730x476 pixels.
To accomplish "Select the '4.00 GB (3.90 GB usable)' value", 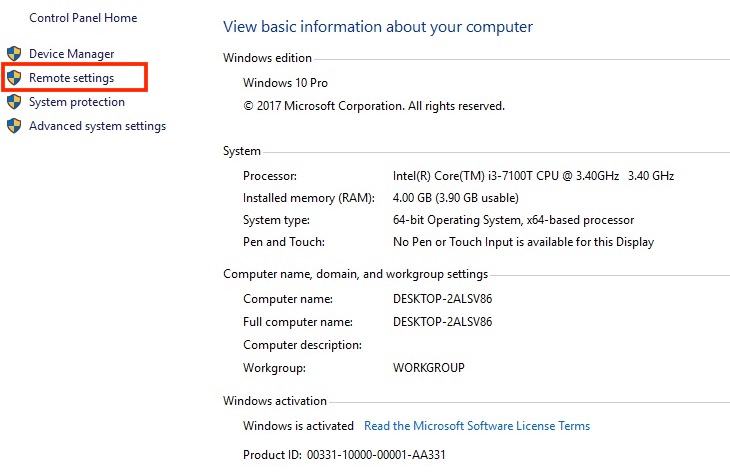I will 455,198.
